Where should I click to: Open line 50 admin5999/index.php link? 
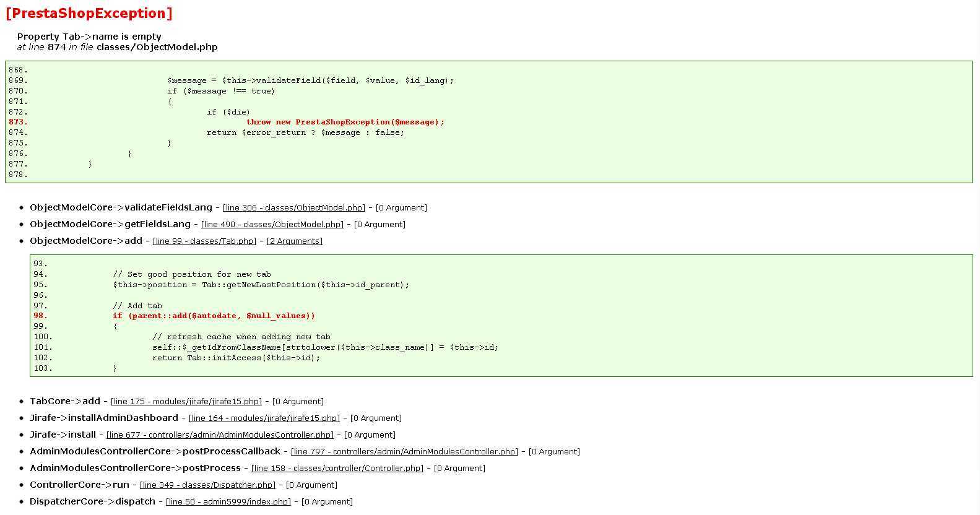[x=228, y=502]
